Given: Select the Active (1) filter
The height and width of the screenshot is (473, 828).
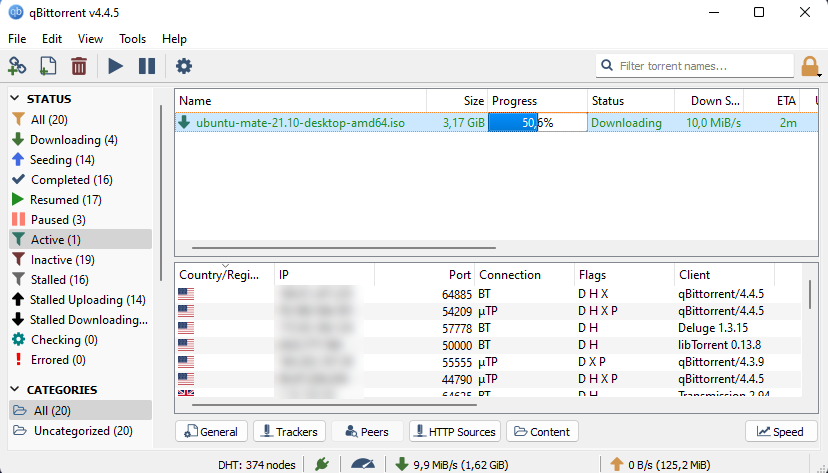Looking at the screenshot, I should pyautogui.click(x=80, y=240).
